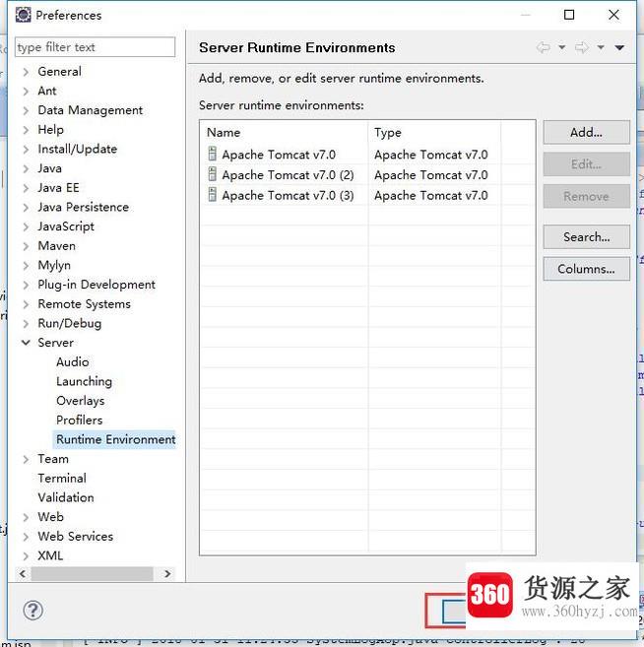Click the server icon of Apache Tomcat v7.0 (3)
The width and height of the screenshot is (644, 647).
tap(212, 195)
